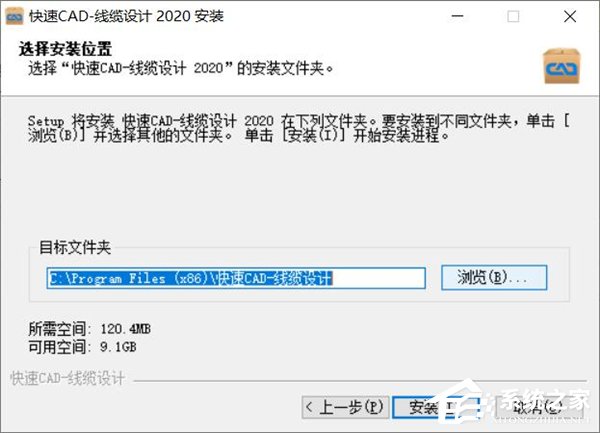Click into the destination folder path field
This screenshot has height=433, width=600.
pos(236,278)
